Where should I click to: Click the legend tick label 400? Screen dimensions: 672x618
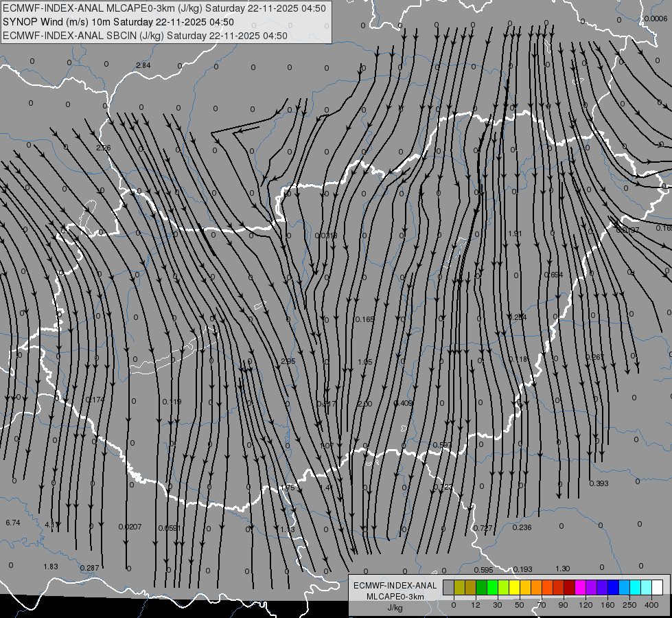pos(651,605)
